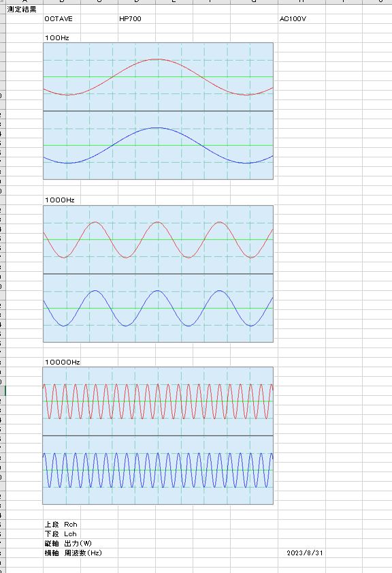Select the empty cell below the date
Image resolution: width=392 pixels, height=573 pixels.
point(301,562)
